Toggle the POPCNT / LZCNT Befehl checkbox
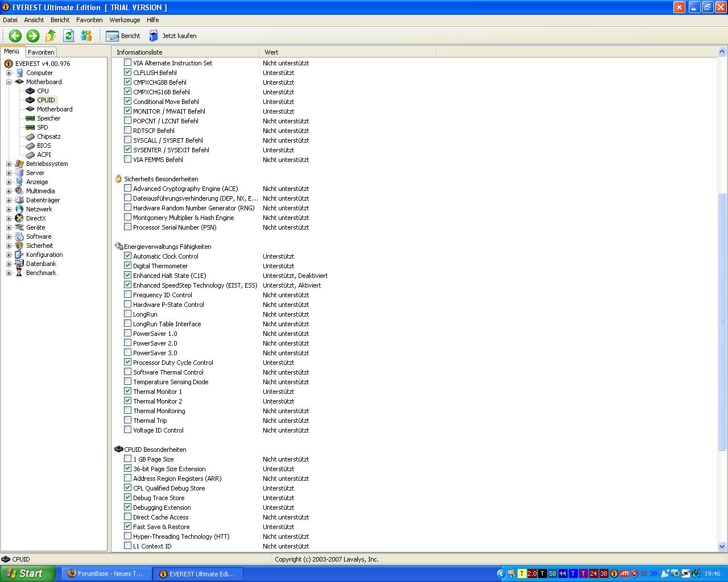 [x=127, y=120]
